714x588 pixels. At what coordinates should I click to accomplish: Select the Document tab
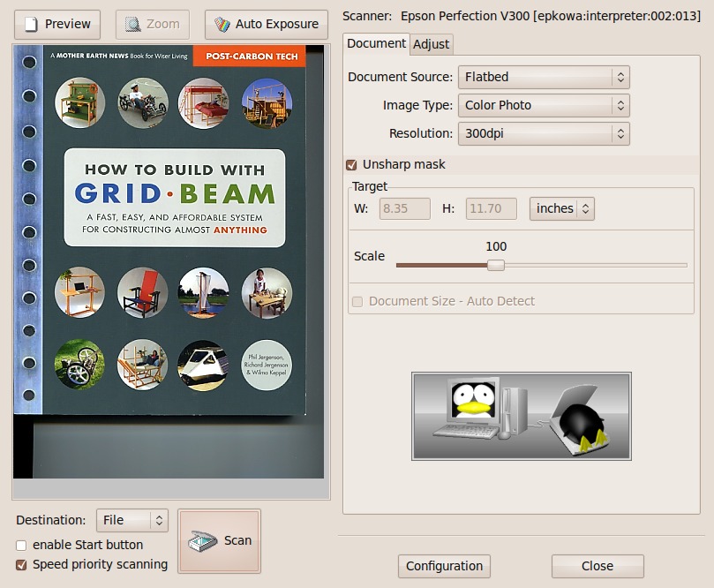coord(376,43)
